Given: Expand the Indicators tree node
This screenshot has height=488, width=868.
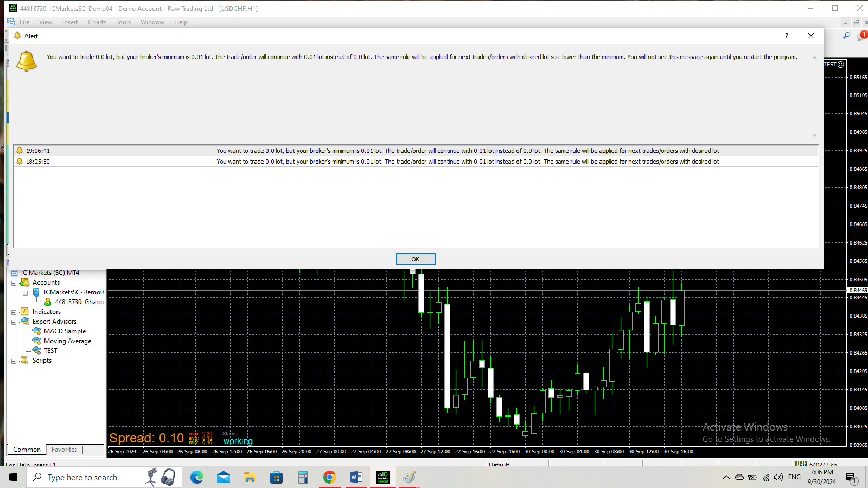Looking at the screenshot, I should click(x=14, y=312).
